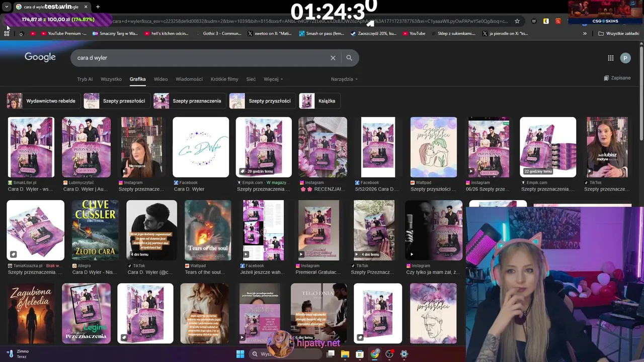This screenshot has height=362, width=644.
Task: Open the Chrome apps grid in bookmarks bar
Action: click(x=7, y=34)
